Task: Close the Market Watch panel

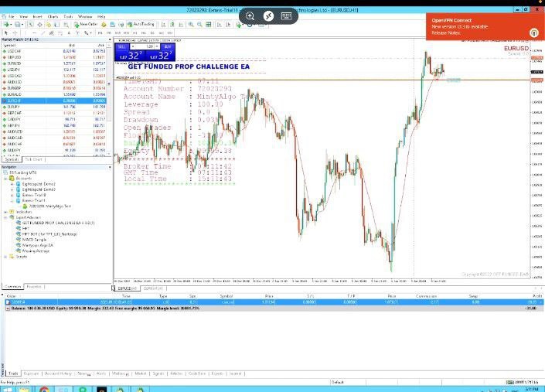Action: 110,39
